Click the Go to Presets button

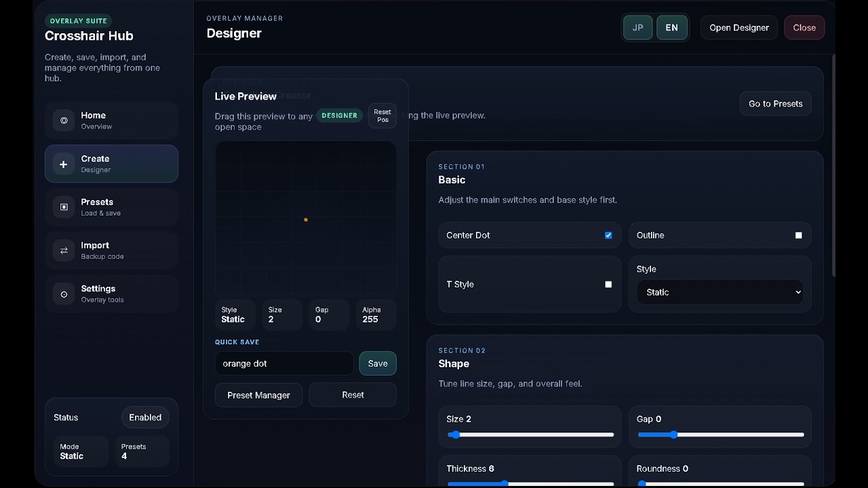pos(776,104)
